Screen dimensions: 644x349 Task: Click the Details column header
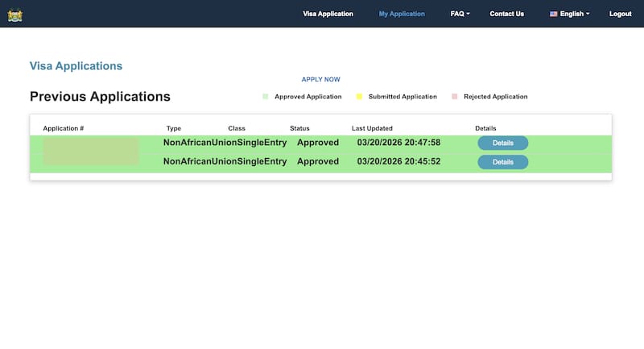pos(485,128)
